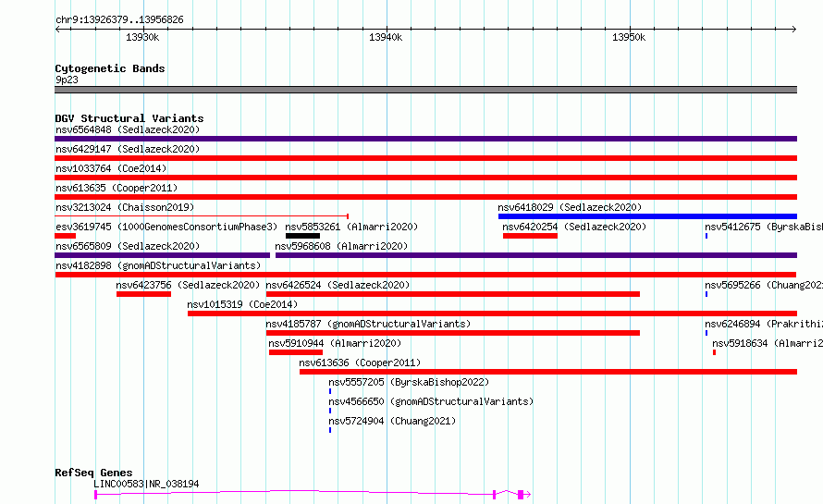Screen dimensions: 823x504
Task: Click the nsv5918634 variant label
Action: point(768,343)
